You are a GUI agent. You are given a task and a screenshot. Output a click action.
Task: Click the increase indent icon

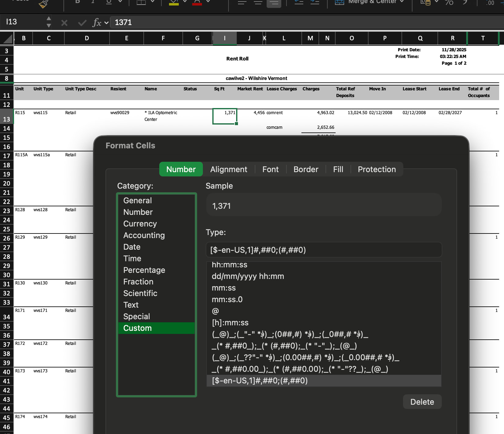tap(315, 2)
